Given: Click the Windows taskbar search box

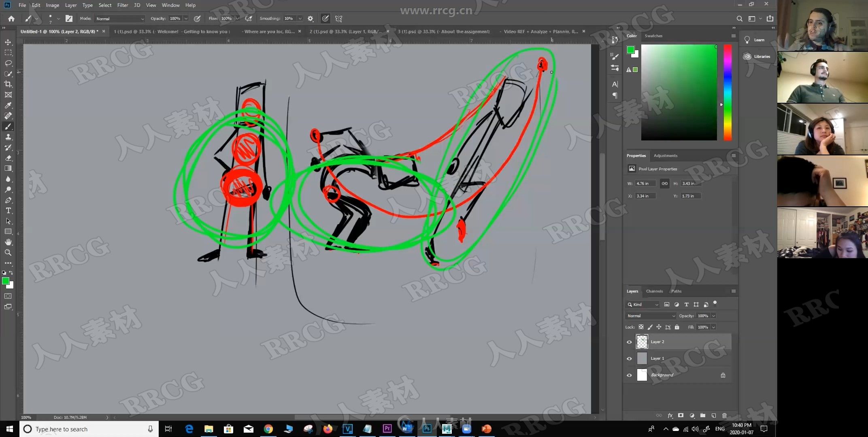Looking at the screenshot, I should (89, 429).
